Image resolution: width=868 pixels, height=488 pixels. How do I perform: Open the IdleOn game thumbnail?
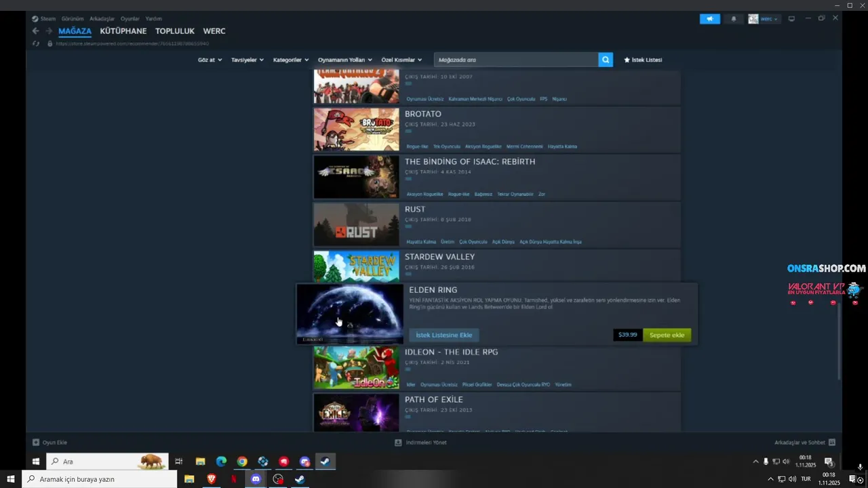tap(357, 367)
